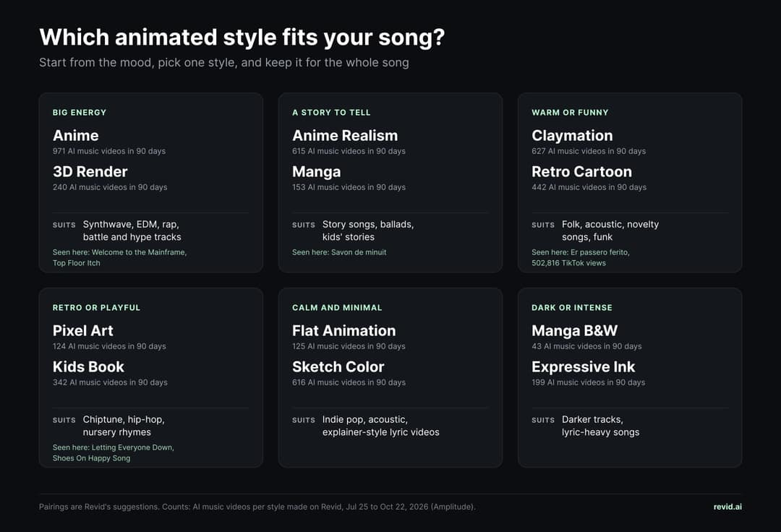Open the revid.ai link in footer

tap(727, 507)
